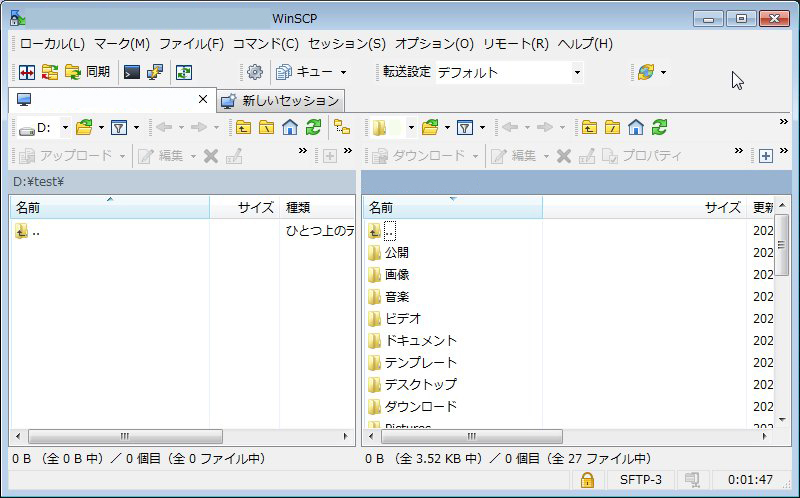The height and width of the screenshot is (498, 800).
Task: Open the マーク(M) menu
Action: (122, 44)
